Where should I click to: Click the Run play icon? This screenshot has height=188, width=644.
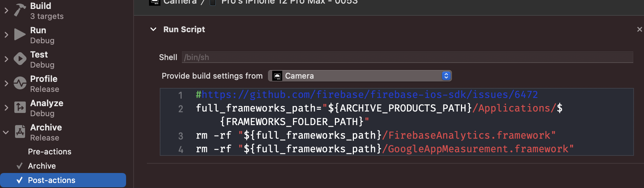click(20, 34)
